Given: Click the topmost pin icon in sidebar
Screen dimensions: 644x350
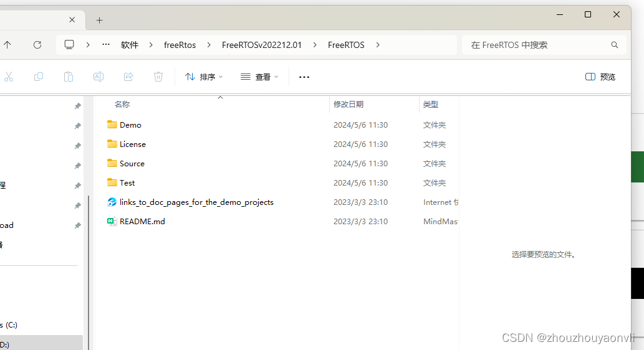Looking at the screenshot, I should pyautogui.click(x=77, y=106).
